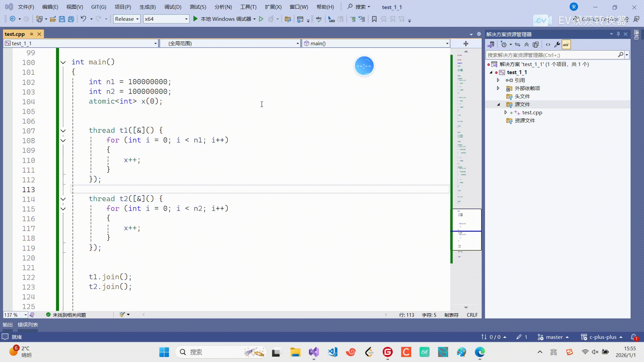Click Sync with Active Document arrows icon
Image resolution: width=644 pixels, height=362 pixels.
click(x=518, y=45)
